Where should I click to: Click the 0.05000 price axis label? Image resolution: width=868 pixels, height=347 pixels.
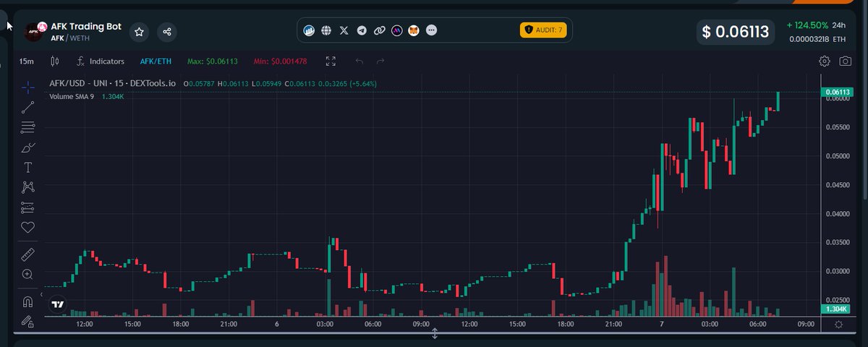click(838, 156)
